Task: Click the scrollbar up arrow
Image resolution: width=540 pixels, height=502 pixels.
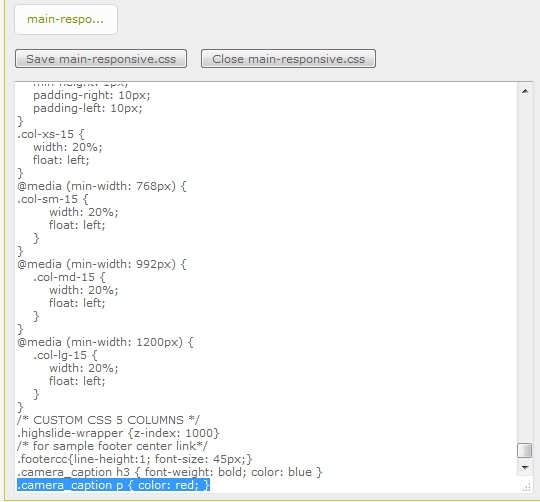Action: tap(525, 91)
